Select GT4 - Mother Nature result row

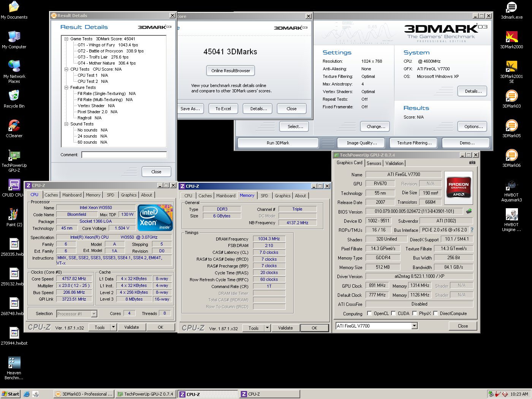[106, 63]
